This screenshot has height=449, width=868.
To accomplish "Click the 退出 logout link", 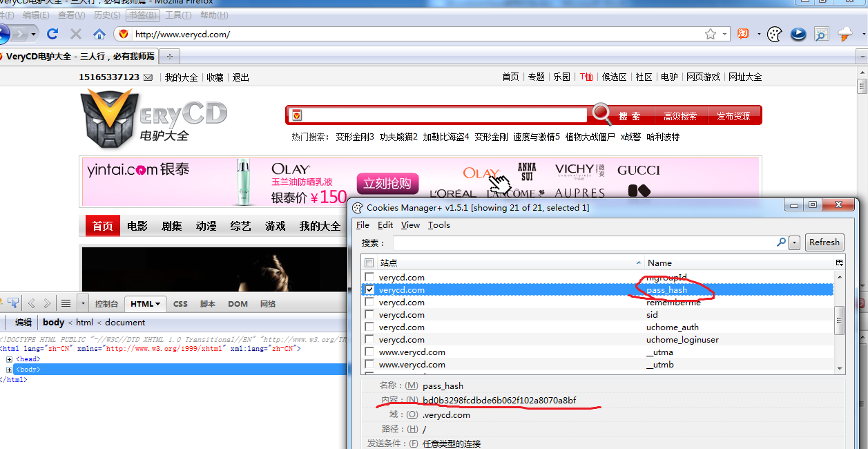I will point(240,77).
